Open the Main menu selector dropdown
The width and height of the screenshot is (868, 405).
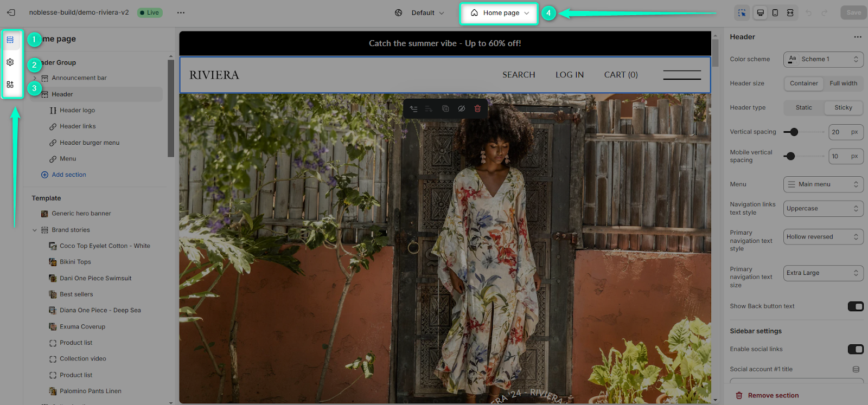(x=823, y=184)
